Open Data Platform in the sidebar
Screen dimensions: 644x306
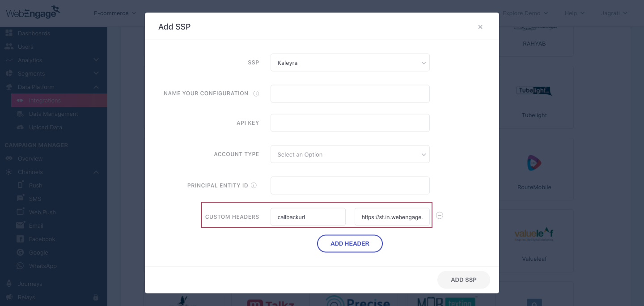(x=36, y=87)
